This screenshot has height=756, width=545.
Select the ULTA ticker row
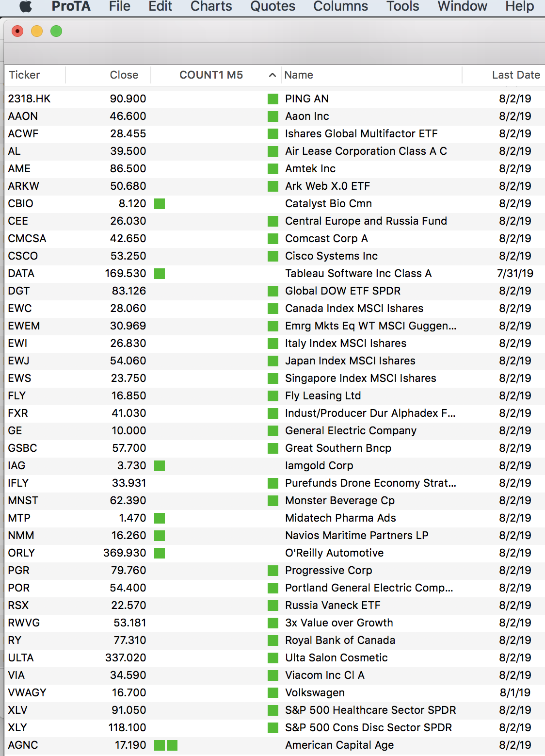(21, 657)
